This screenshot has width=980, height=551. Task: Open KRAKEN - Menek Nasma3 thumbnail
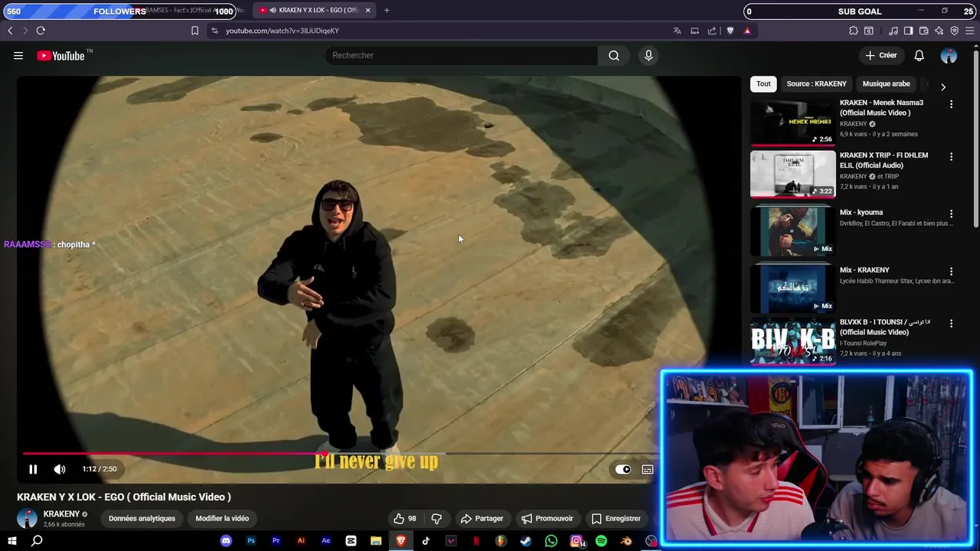[792, 121]
